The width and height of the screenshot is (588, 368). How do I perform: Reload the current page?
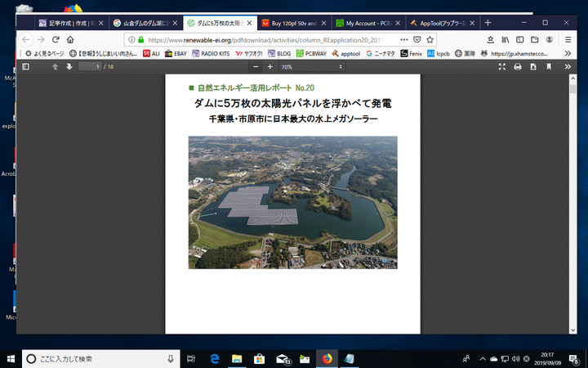56,38
